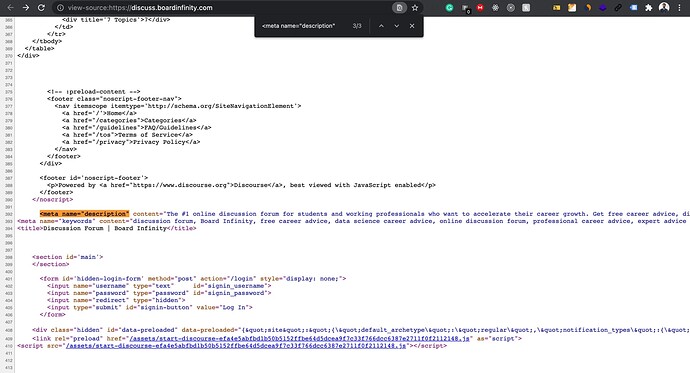Reload the view-source page

pos(41,7)
